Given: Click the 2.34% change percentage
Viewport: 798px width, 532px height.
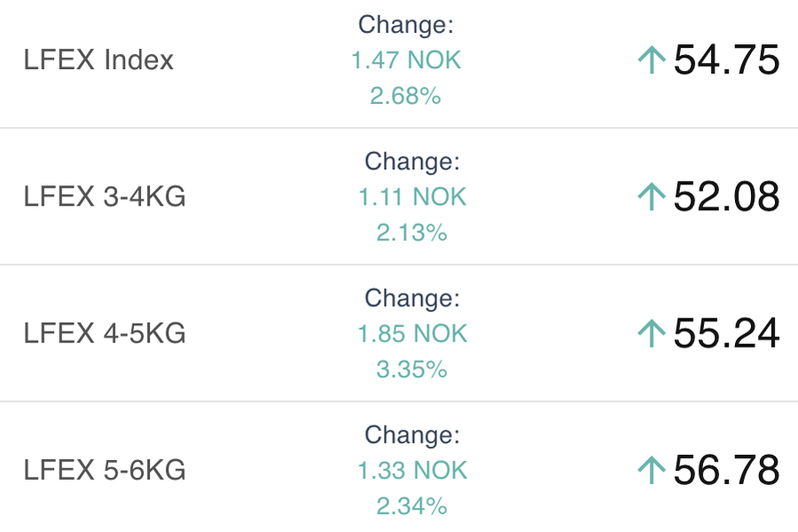Looking at the screenshot, I should coord(411,505).
